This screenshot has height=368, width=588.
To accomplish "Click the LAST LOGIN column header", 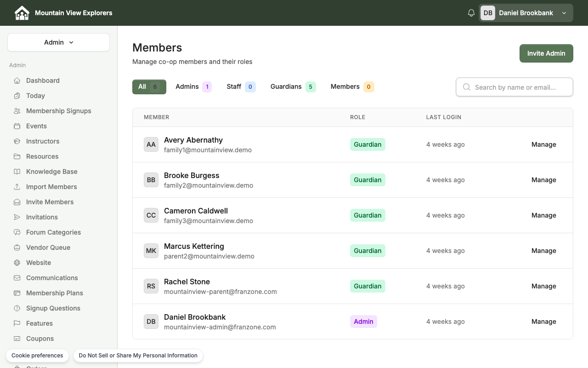I will coord(444,117).
